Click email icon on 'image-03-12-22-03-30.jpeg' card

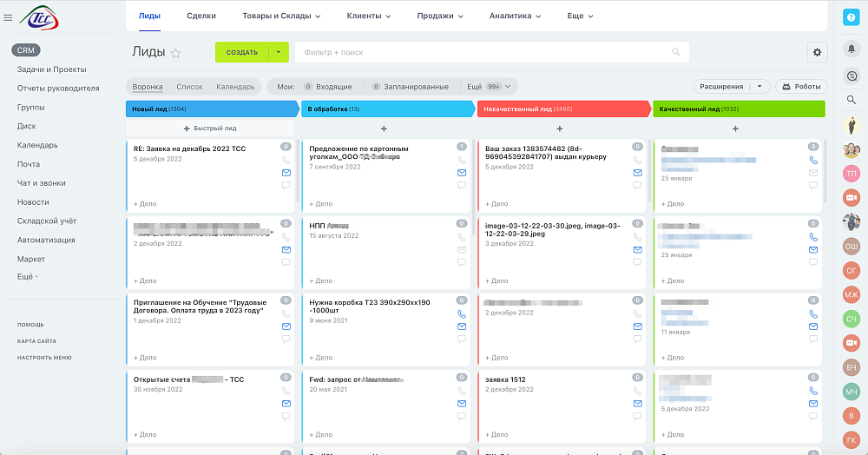pos(638,249)
